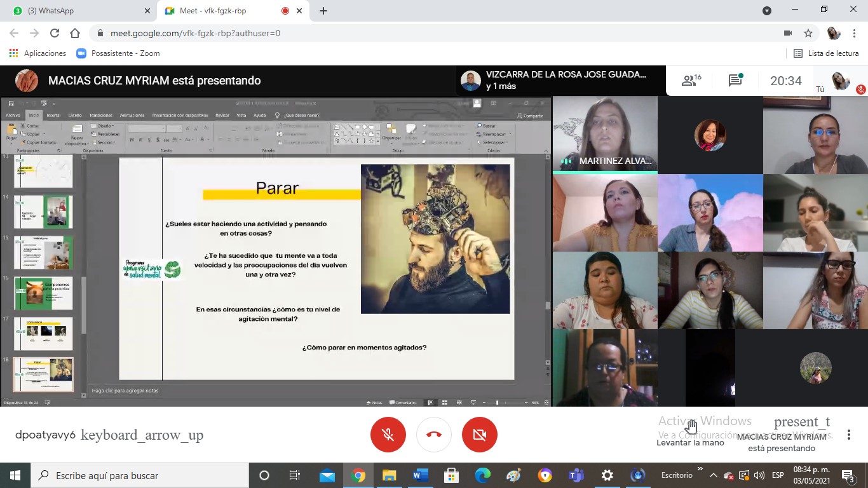Screen dimensions: 868x488
Task: Open the Posasistente - Zoom bookmark
Action: point(118,53)
